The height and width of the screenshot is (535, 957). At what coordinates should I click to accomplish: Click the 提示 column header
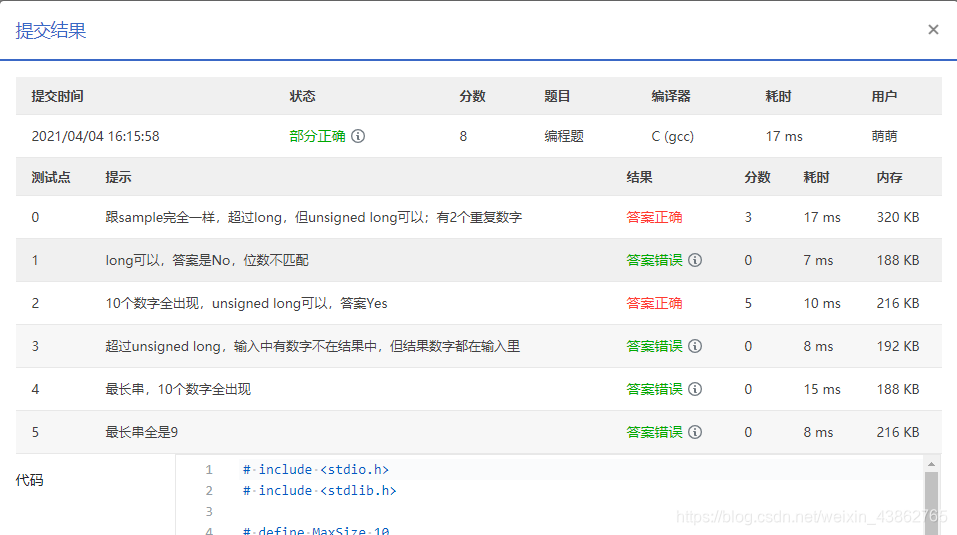pos(118,177)
